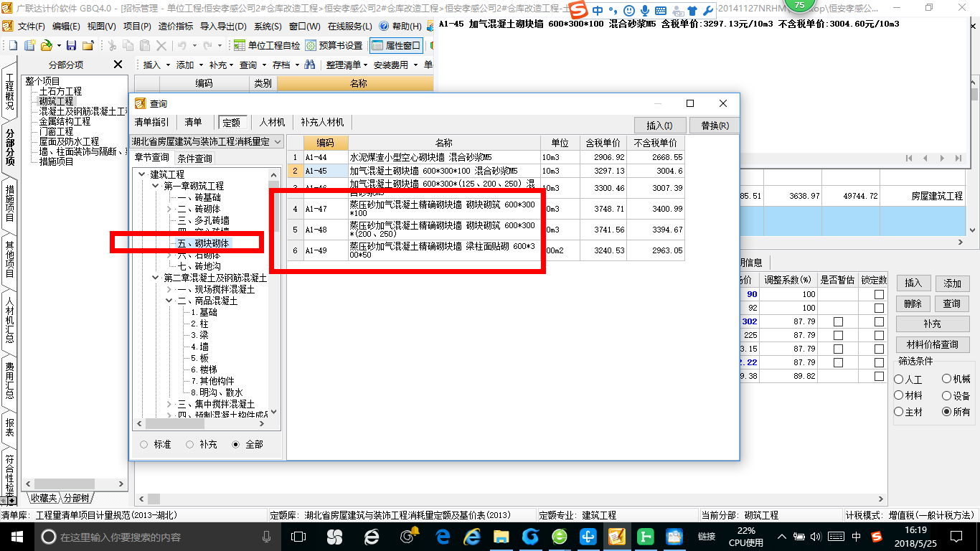
Task: Click the Delete X icon in toolbar
Action: click(x=161, y=45)
